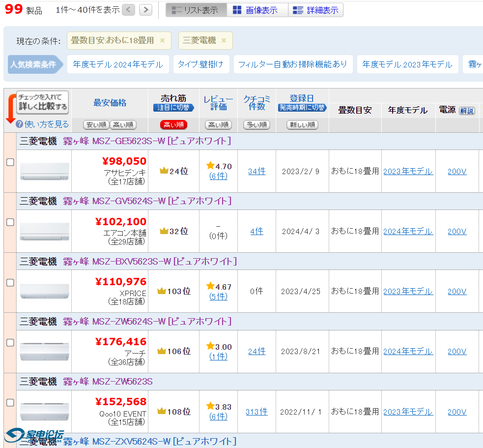
Task: Switch to 画像表示 view tab
Action: pyautogui.click(x=257, y=10)
